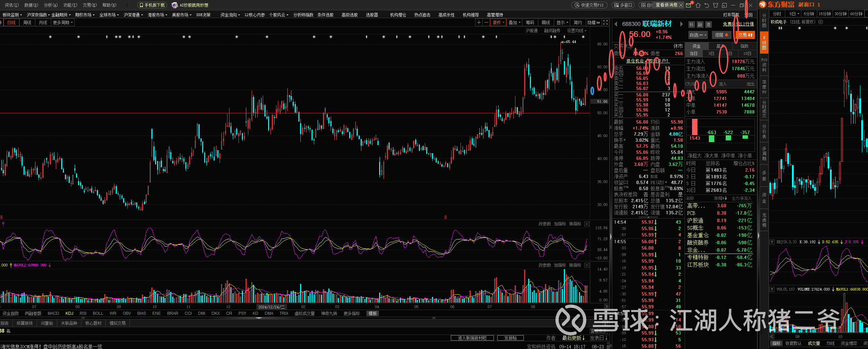Click the orange 交易 trade button

coord(745,35)
